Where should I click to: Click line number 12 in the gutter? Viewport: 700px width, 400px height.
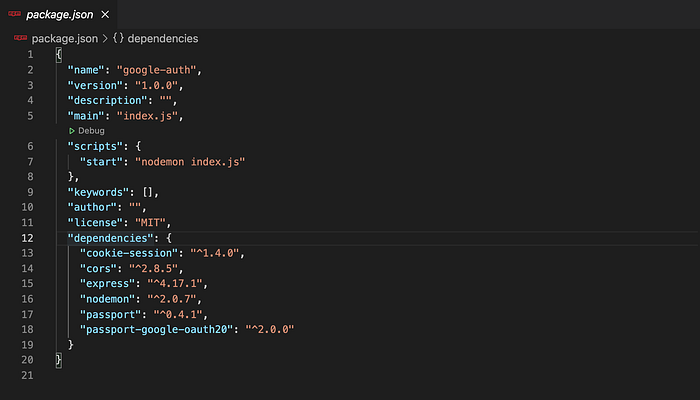[27, 239]
